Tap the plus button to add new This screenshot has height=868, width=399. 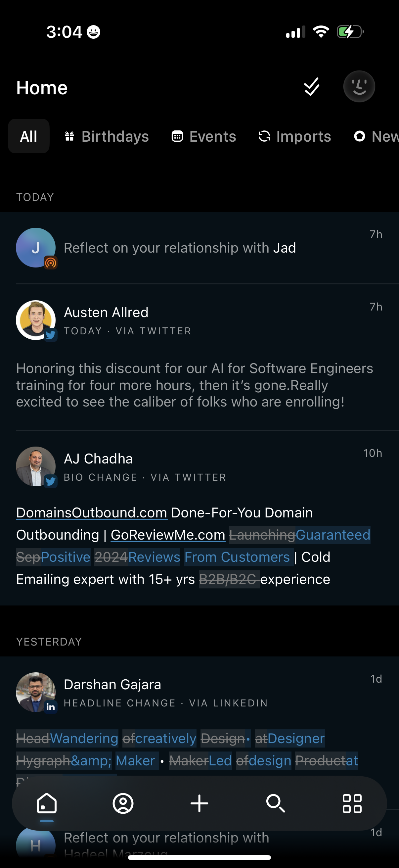(x=199, y=804)
